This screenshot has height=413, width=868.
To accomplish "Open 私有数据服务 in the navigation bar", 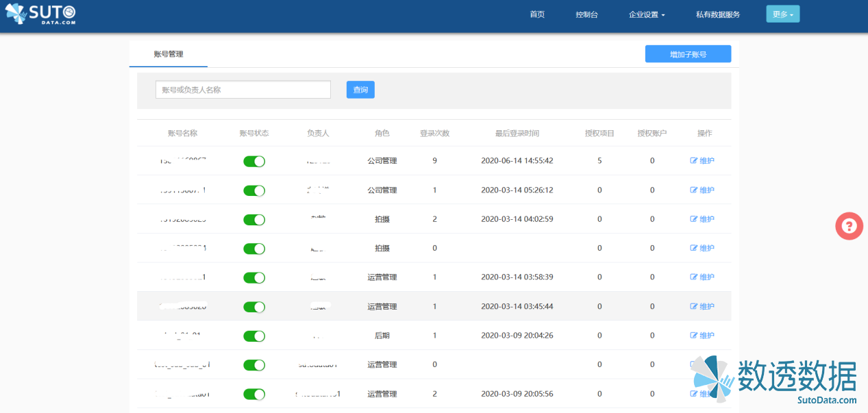I will (717, 14).
